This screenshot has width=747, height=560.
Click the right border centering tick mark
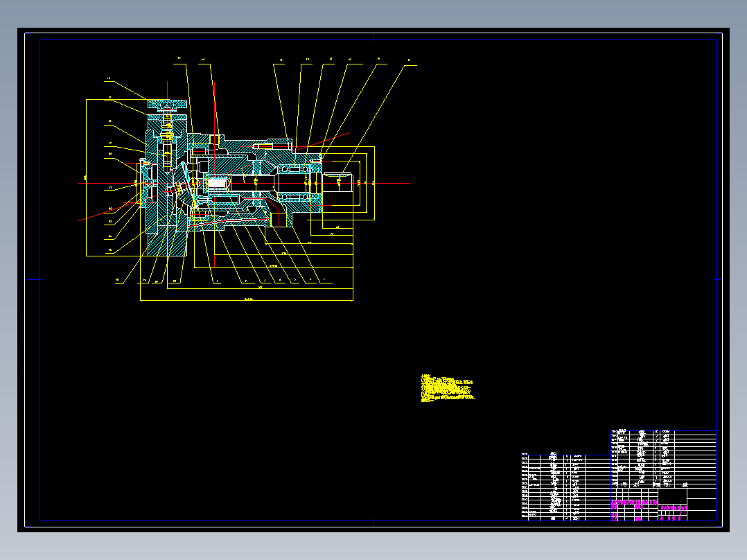point(718,280)
